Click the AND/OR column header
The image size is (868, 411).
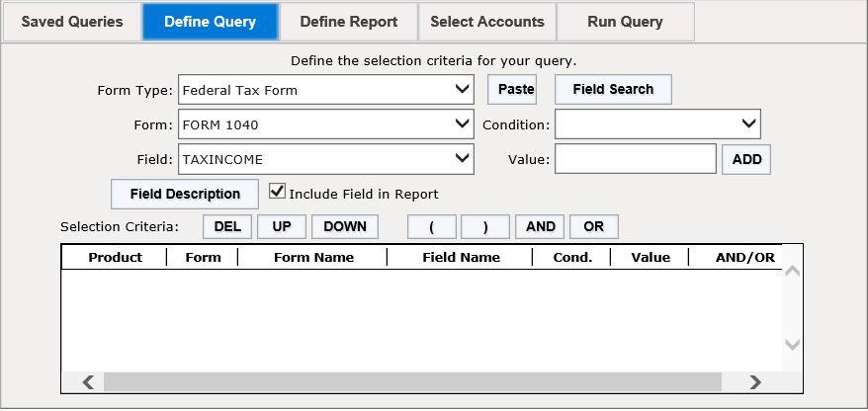[745, 257]
